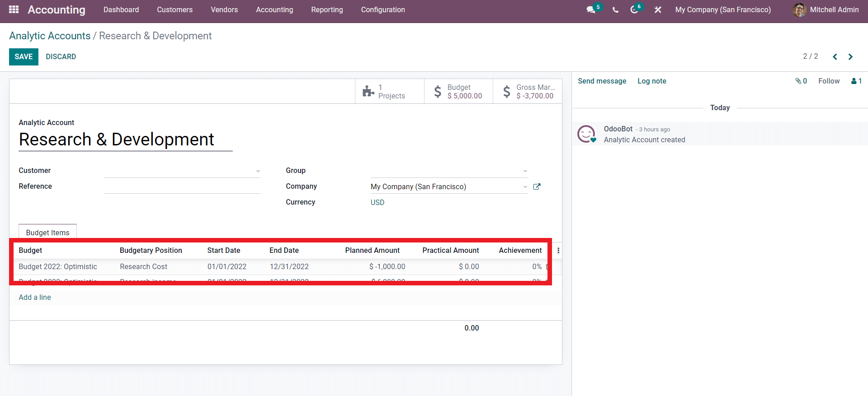
Task: Click OdooBot avatar icon
Action: tap(586, 134)
